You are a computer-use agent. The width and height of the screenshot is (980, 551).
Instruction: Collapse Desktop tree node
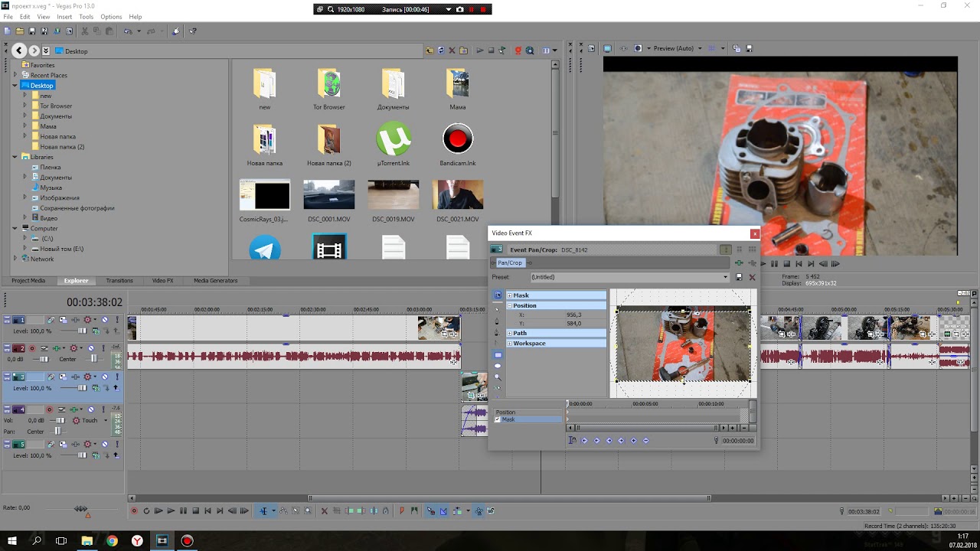15,86
